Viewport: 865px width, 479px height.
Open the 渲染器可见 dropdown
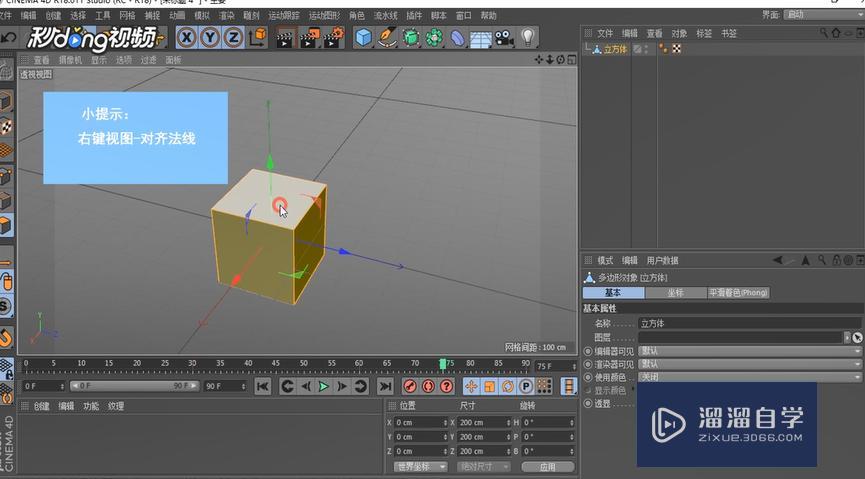750,364
